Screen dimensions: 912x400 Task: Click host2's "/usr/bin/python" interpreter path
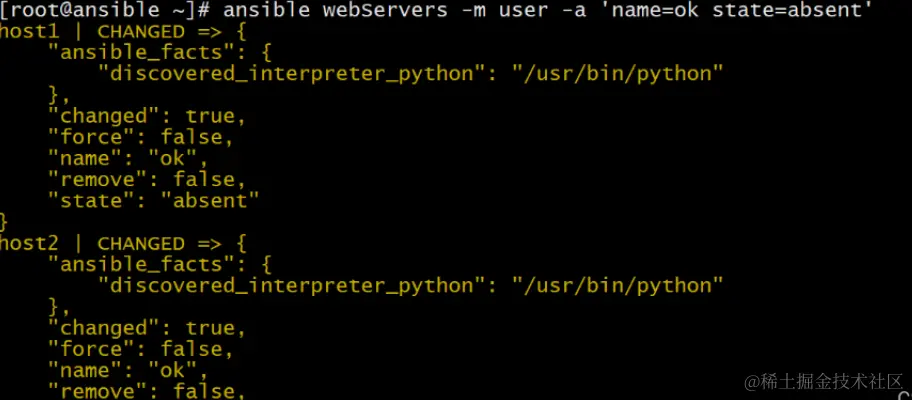[x=617, y=286]
